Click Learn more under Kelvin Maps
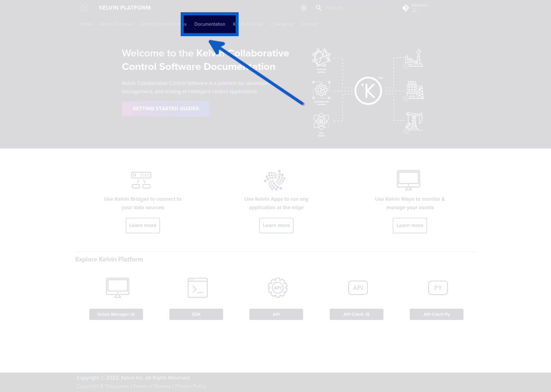 point(410,225)
